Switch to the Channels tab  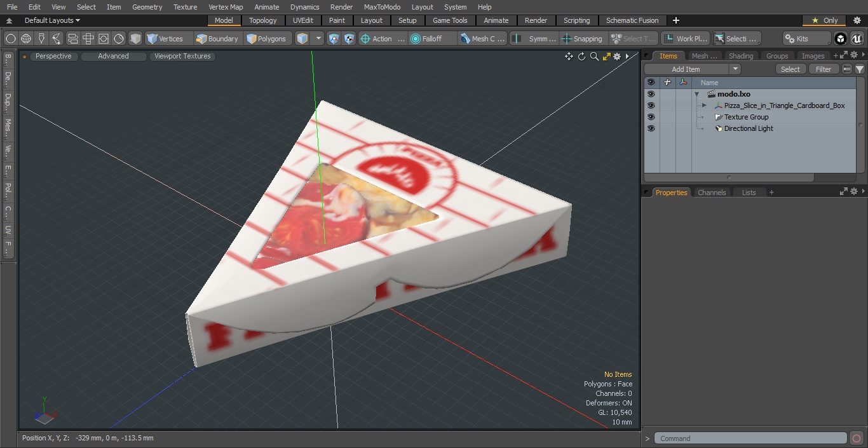pyautogui.click(x=712, y=193)
